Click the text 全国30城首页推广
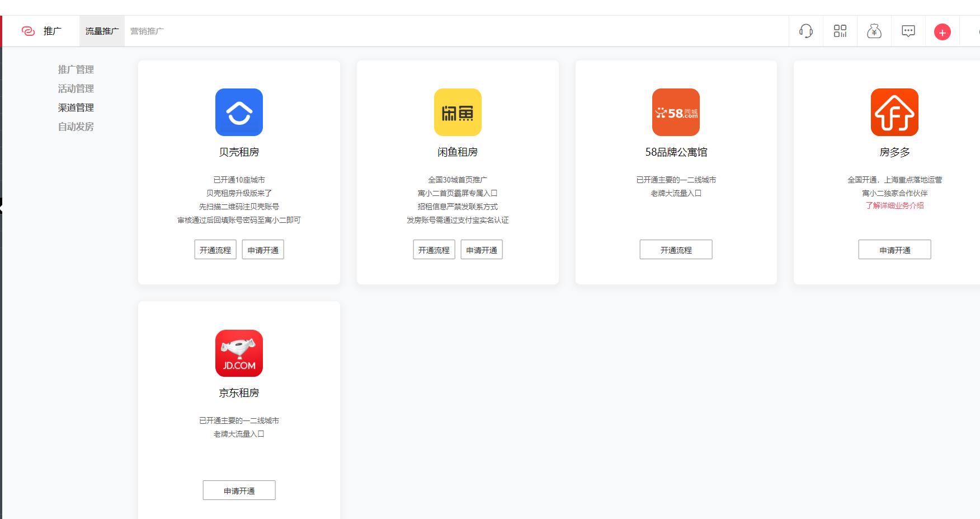 pyautogui.click(x=458, y=180)
